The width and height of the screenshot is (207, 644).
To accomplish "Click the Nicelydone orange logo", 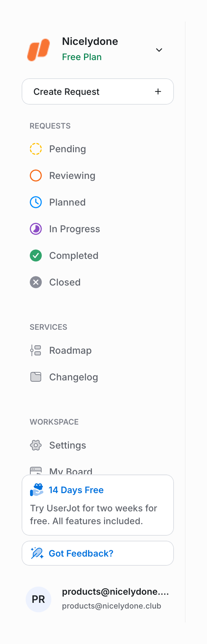I will [38, 50].
